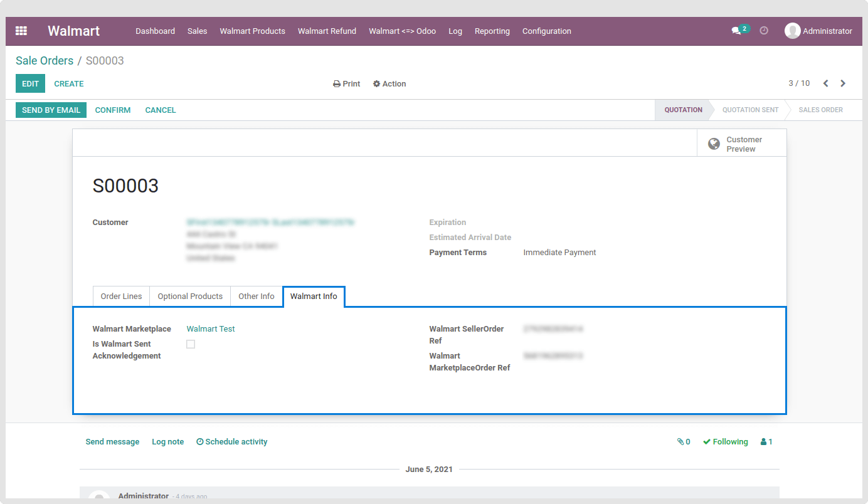Open Walmart Products menu
Screen dimensions: 868x504
click(252, 31)
